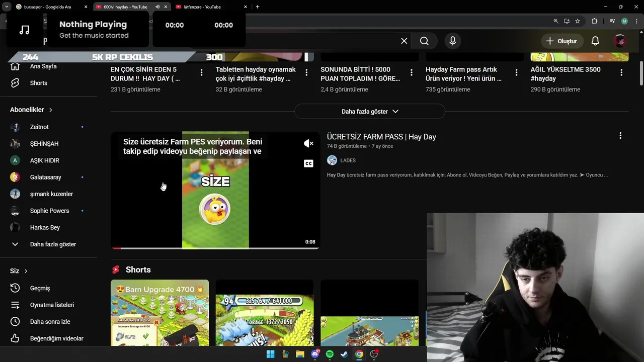Open SONUNDA BİTTİ 5000 PUAN video title

point(360,74)
